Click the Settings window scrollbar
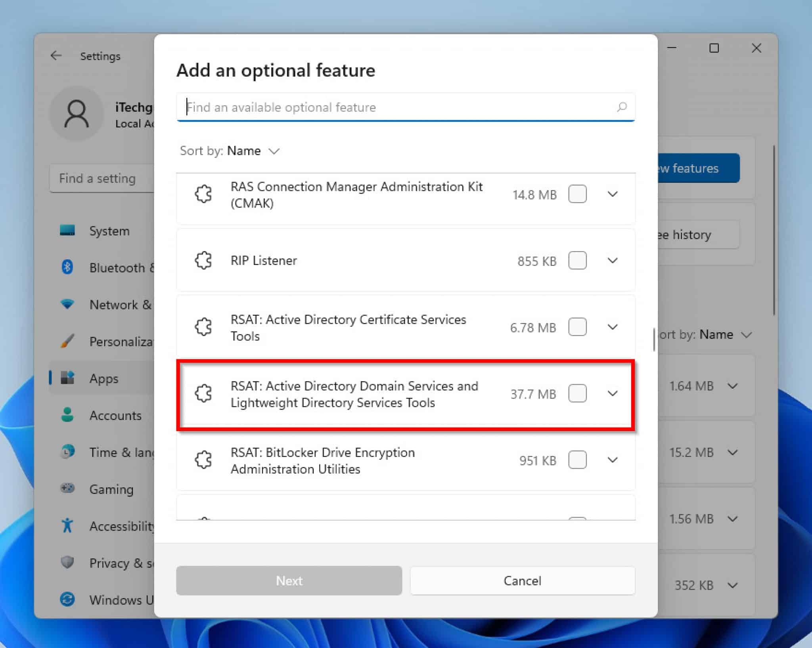Viewport: 812px width, 648px height. 774,230
